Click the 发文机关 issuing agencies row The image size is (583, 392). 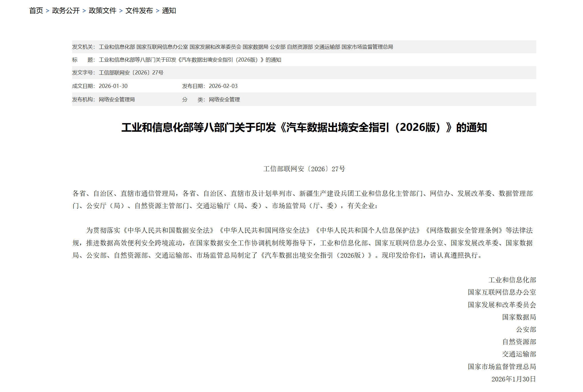click(246, 47)
